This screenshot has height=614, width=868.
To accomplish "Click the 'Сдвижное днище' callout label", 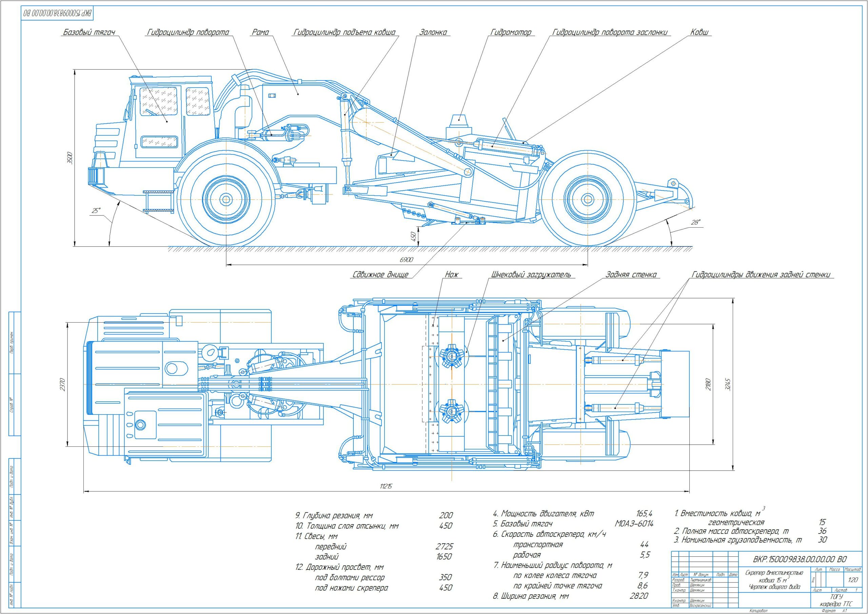I will pyautogui.click(x=380, y=275).
